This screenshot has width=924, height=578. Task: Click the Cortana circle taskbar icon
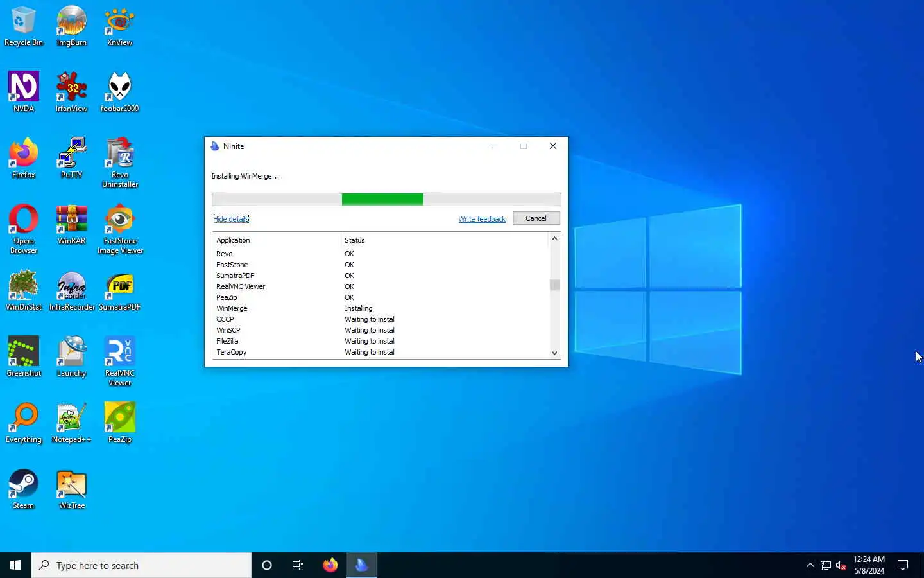tap(267, 565)
